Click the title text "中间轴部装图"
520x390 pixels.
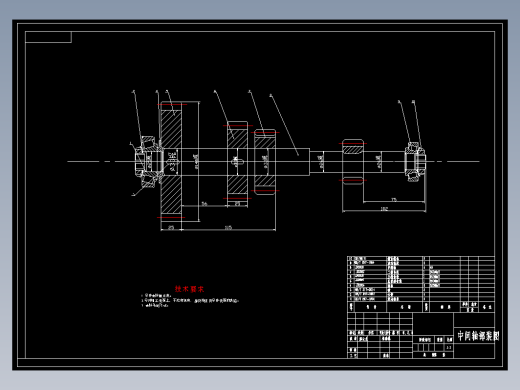point(478,336)
